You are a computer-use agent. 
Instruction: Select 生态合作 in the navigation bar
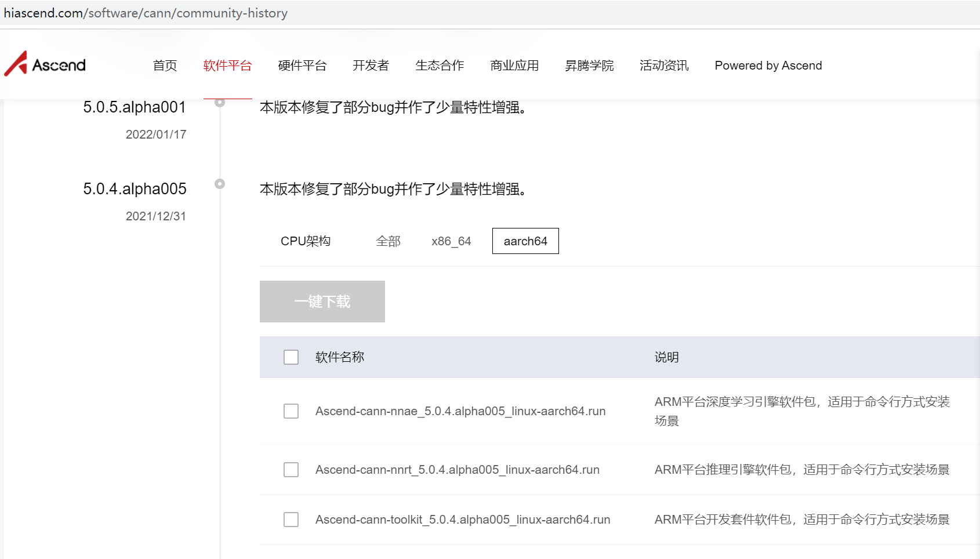coord(440,66)
